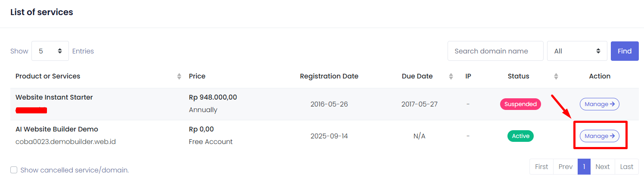Open the entries count dropdown

click(x=50, y=51)
